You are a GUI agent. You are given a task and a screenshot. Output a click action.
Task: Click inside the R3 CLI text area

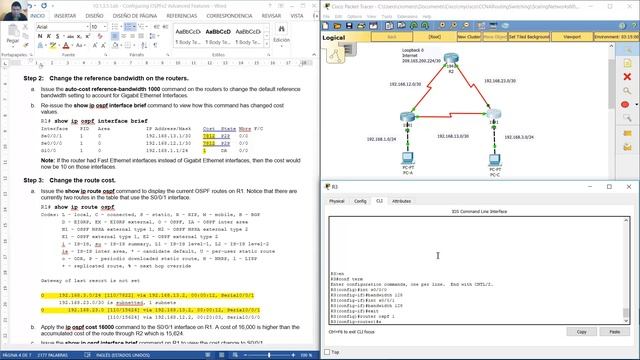476,271
